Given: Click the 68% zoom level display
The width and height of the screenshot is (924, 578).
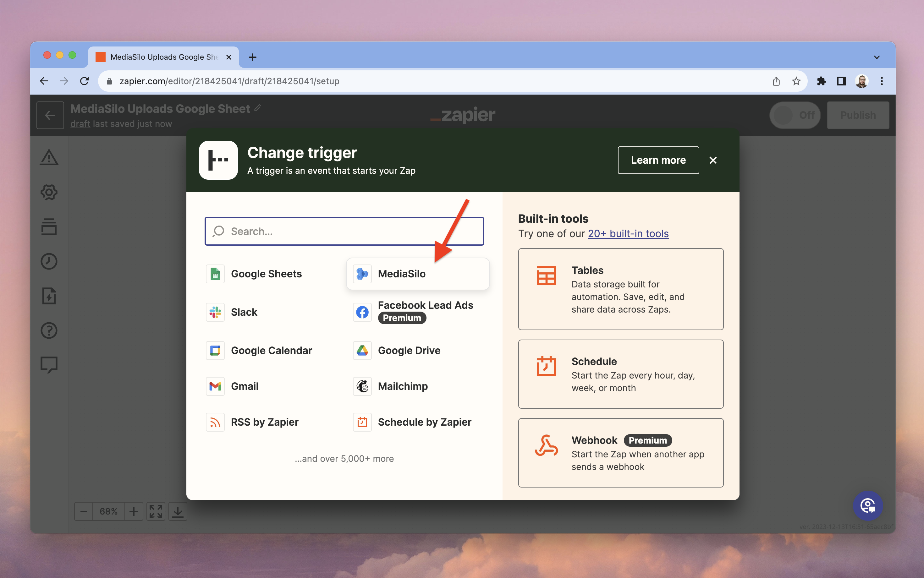Looking at the screenshot, I should click(109, 511).
